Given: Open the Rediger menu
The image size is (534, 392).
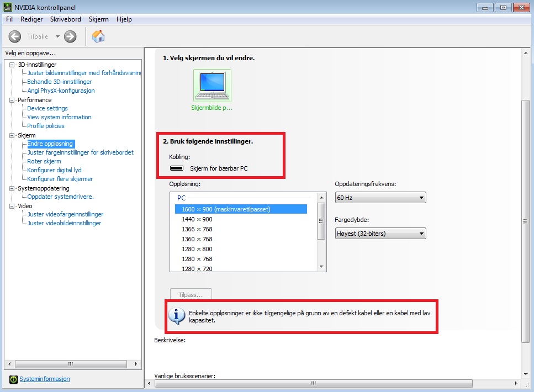Looking at the screenshot, I should click(31, 19).
